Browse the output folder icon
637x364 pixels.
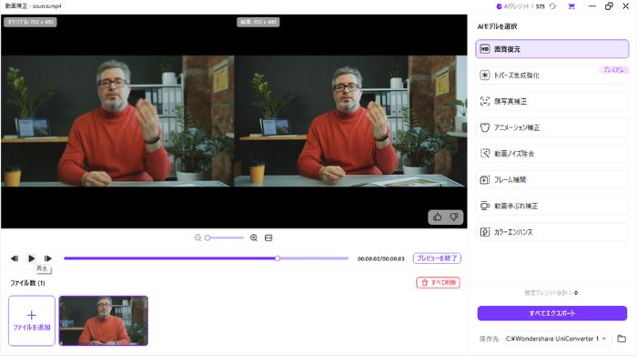click(x=622, y=339)
